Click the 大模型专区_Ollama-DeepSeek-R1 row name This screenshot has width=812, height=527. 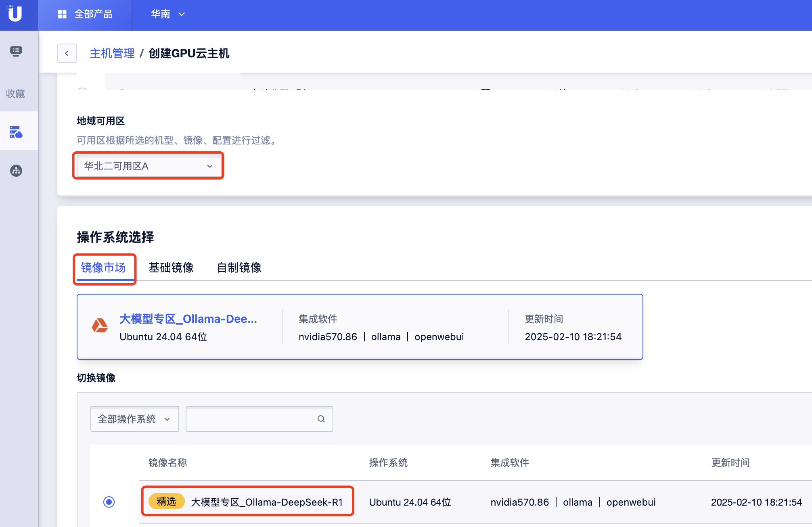pyautogui.click(x=266, y=502)
